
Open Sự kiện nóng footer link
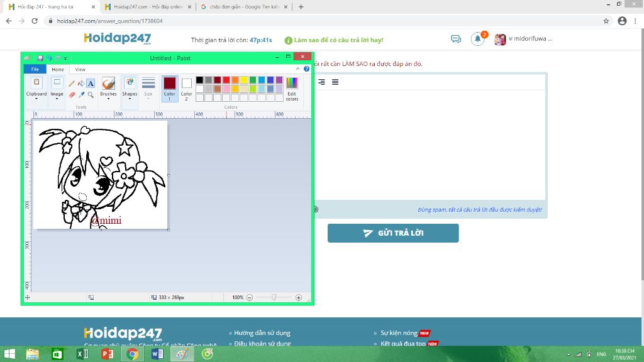[399, 333]
